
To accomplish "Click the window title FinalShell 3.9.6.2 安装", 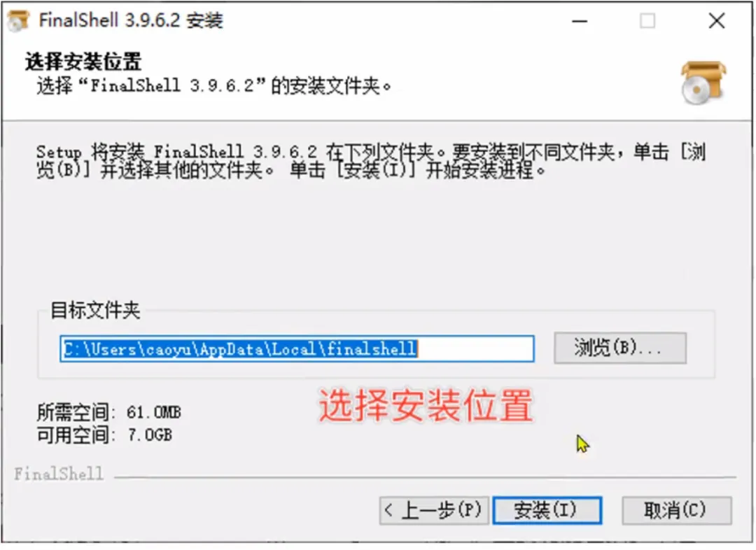I will coord(131,21).
